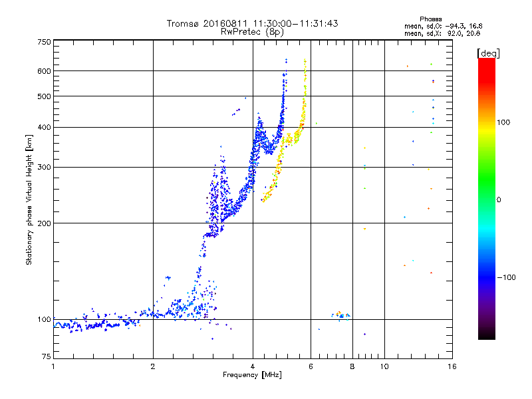532x399 pixels.
Task: Click the colorbar label '0'
Action: click(499, 199)
